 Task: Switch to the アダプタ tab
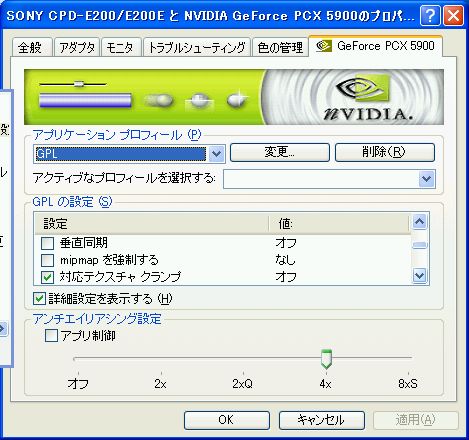(77, 47)
